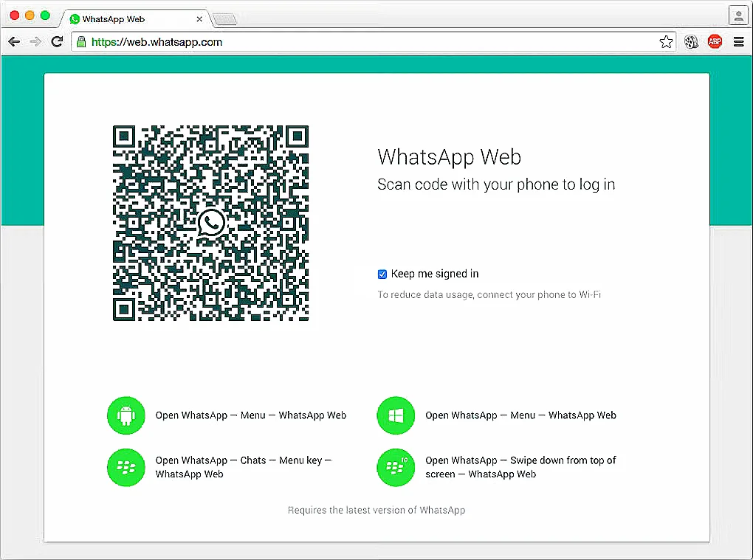The image size is (753, 560).
Task: Click the Windows Phone 'Open WhatsApp — Menu' instruction text
Action: (520, 415)
